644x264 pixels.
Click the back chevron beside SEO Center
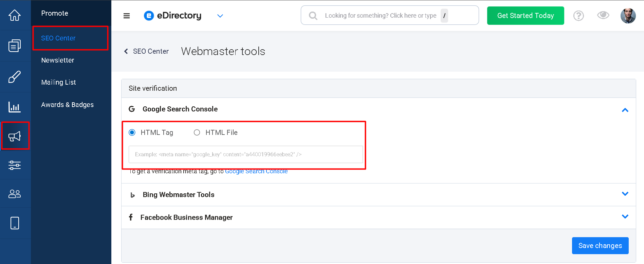126,51
